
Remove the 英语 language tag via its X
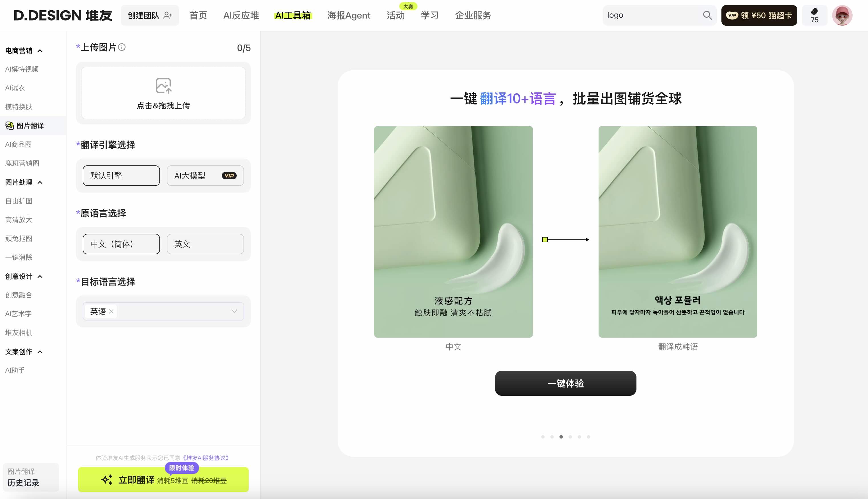[111, 311]
